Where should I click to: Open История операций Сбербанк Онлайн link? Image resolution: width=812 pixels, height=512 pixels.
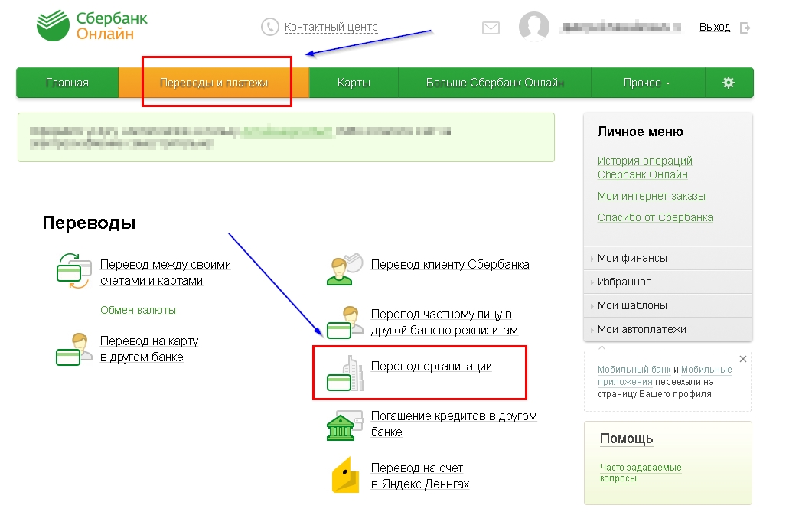pos(644,168)
